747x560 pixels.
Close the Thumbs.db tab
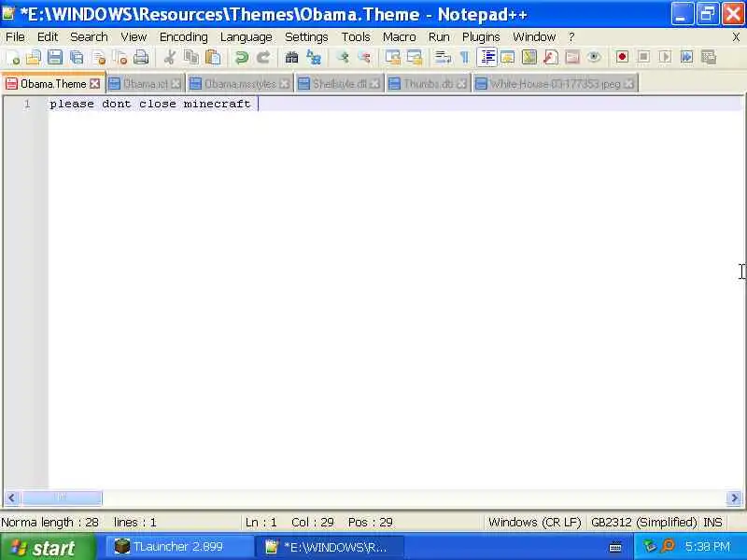[461, 84]
